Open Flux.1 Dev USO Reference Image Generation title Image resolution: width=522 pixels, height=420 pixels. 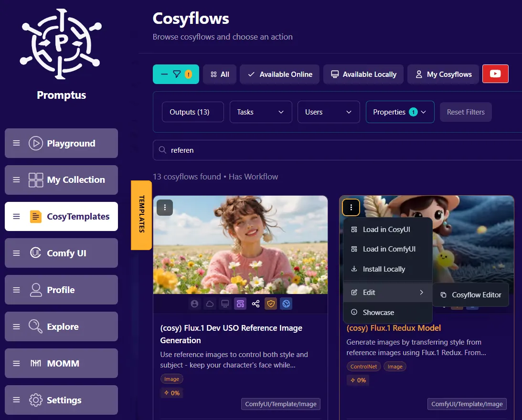point(231,334)
